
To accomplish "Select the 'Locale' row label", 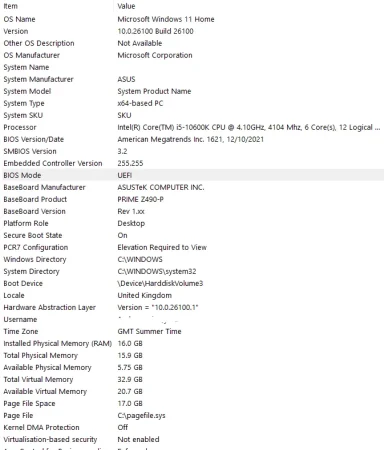I will pyautogui.click(x=14, y=295).
